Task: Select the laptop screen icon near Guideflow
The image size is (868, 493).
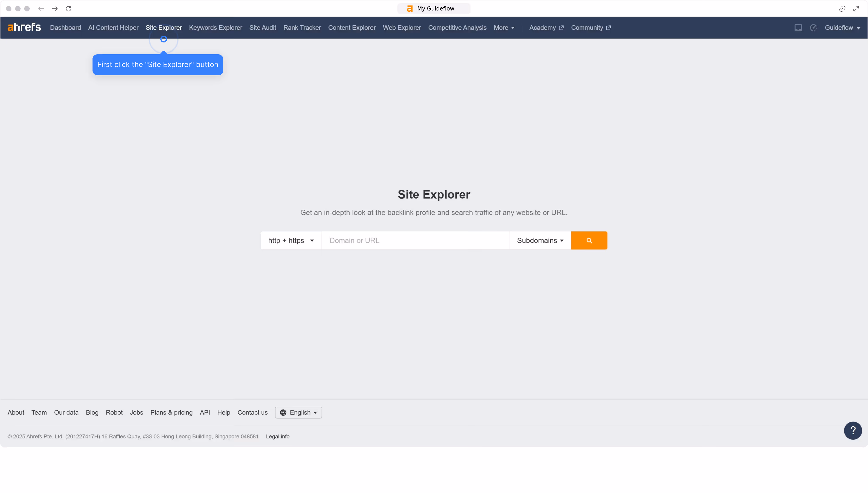Action: tap(798, 28)
